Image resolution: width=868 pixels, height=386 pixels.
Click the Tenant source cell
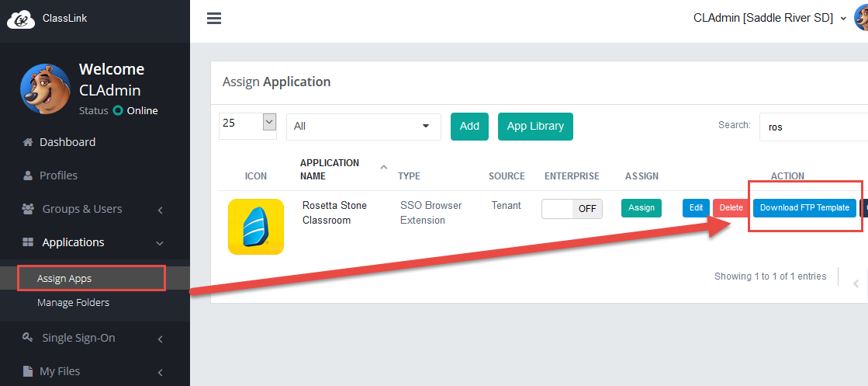click(x=506, y=205)
